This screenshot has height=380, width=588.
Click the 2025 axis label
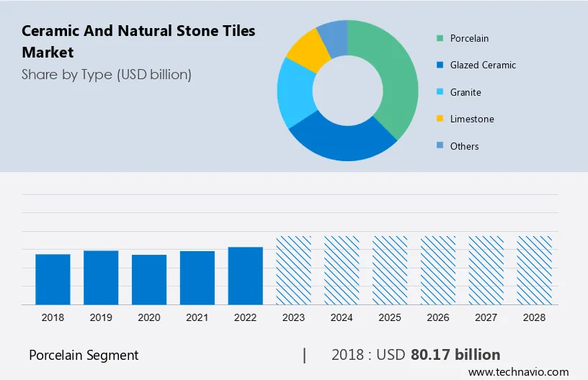point(390,317)
